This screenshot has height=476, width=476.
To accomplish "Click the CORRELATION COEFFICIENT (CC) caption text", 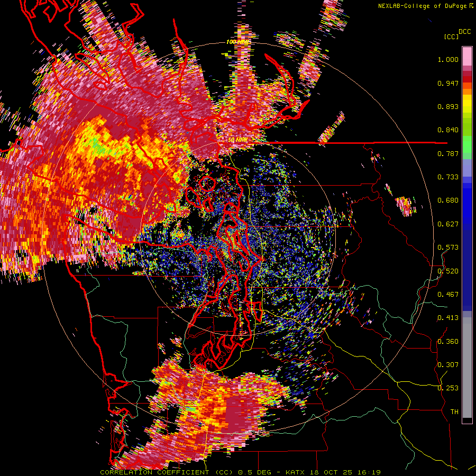I will point(167,472).
